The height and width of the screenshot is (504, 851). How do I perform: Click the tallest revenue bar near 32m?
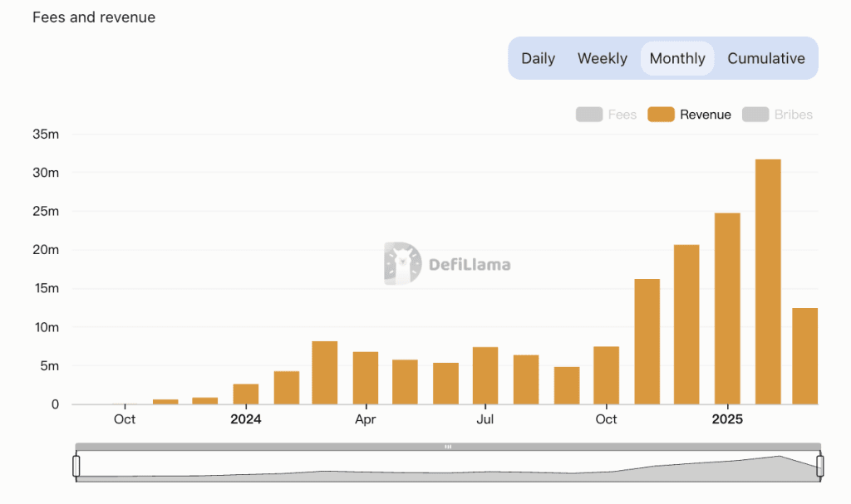tap(768, 282)
